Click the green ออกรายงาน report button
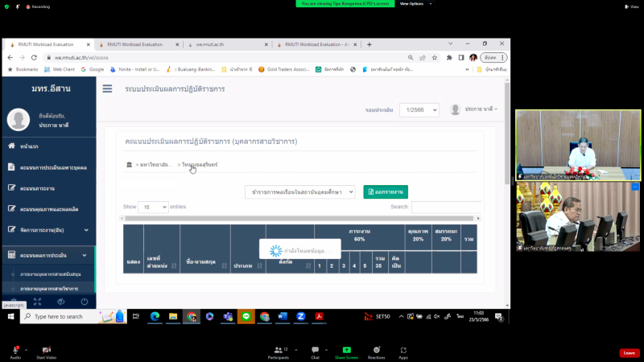This screenshot has height=362, width=644. 386,191
